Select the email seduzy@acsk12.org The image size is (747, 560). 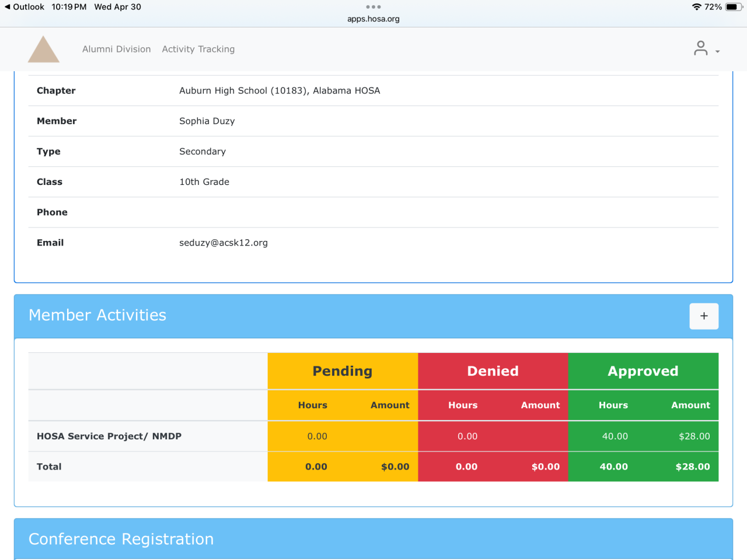click(x=224, y=243)
